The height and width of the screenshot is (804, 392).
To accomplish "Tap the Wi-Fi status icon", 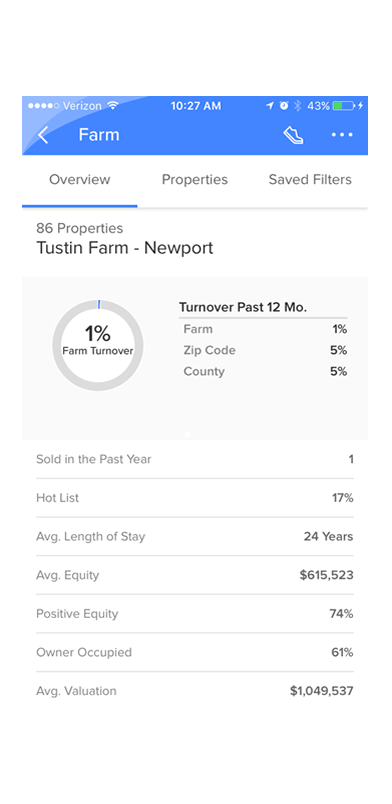I will (113, 106).
